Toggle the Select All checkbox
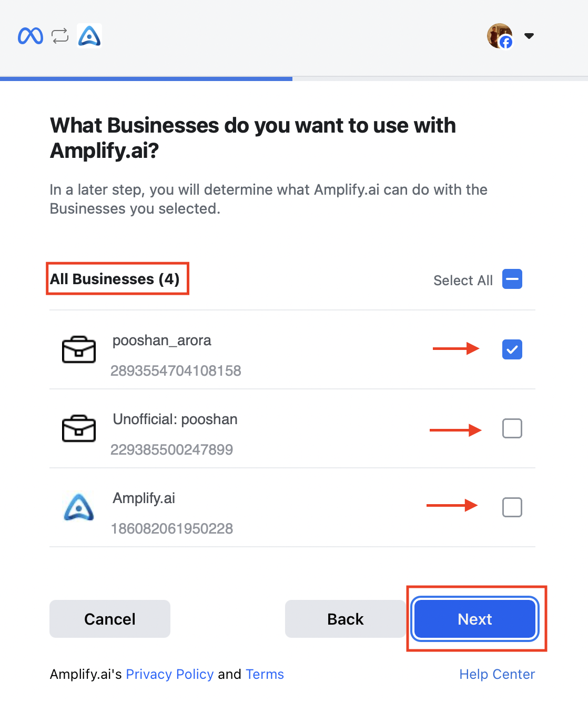This screenshot has width=588, height=702. point(512,279)
